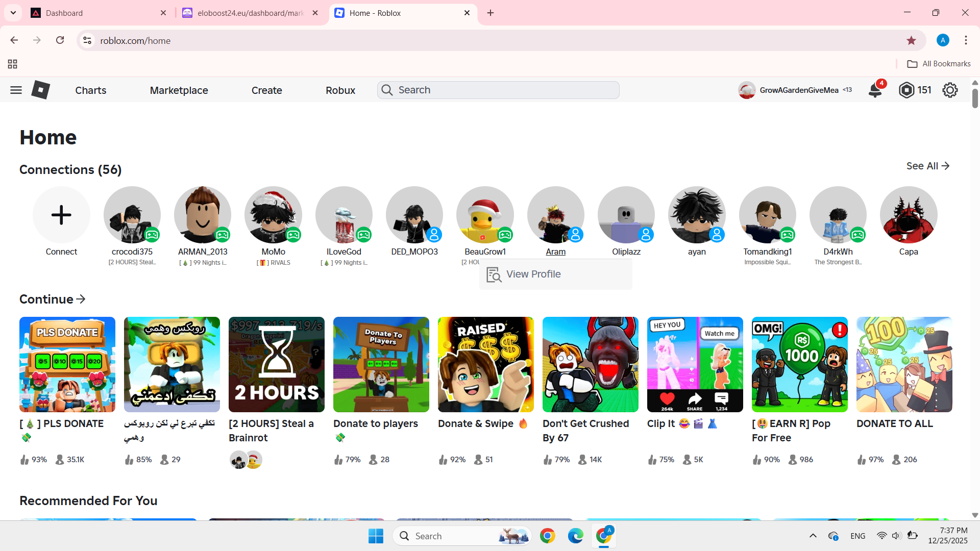Close the eloboost24.eu tab
Image resolution: width=980 pixels, height=551 pixels.
point(315,13)
